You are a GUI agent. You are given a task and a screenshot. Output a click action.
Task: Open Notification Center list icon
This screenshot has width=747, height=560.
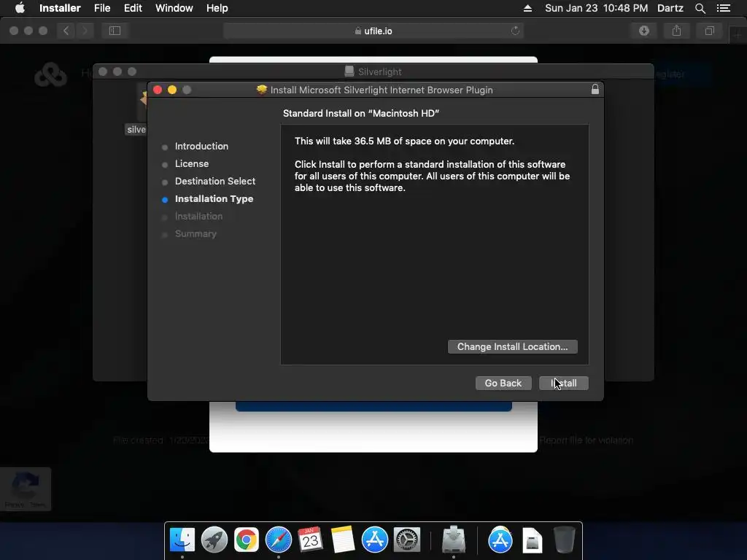724,8
